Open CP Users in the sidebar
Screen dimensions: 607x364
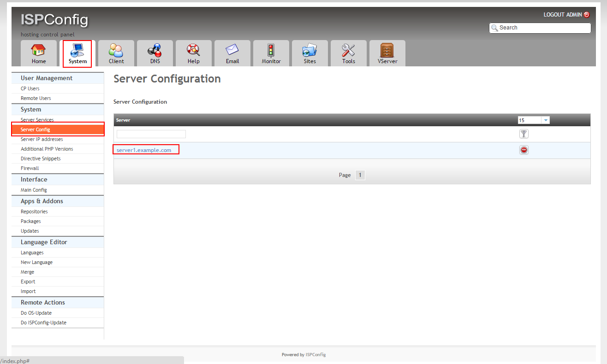(58, 88)
